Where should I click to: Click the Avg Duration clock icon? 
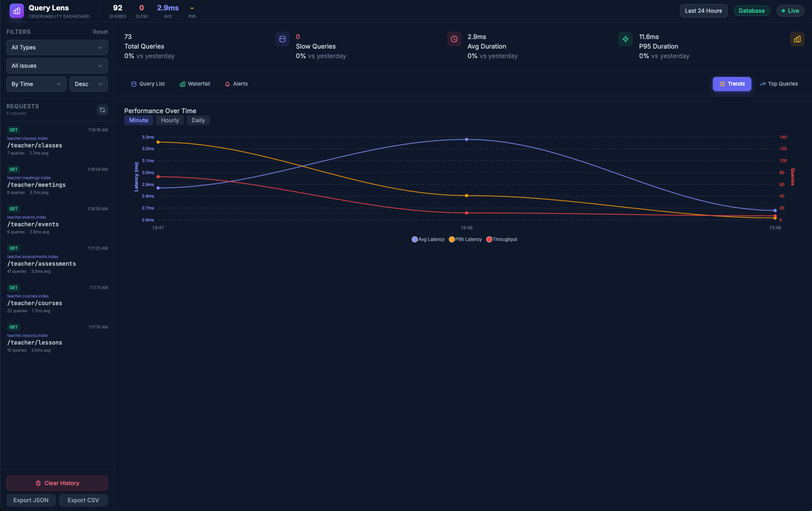tap(454, 39)
